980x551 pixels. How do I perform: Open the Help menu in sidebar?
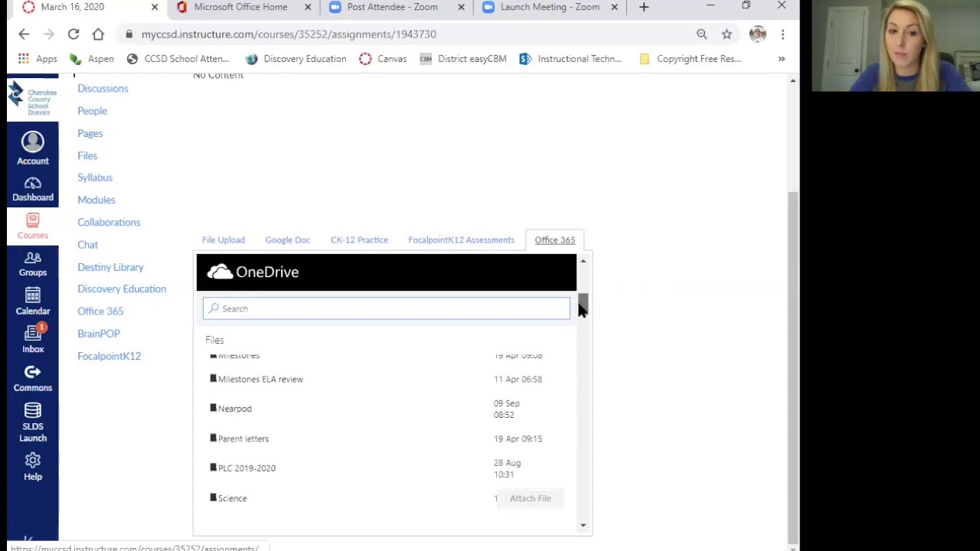(33, 465)
